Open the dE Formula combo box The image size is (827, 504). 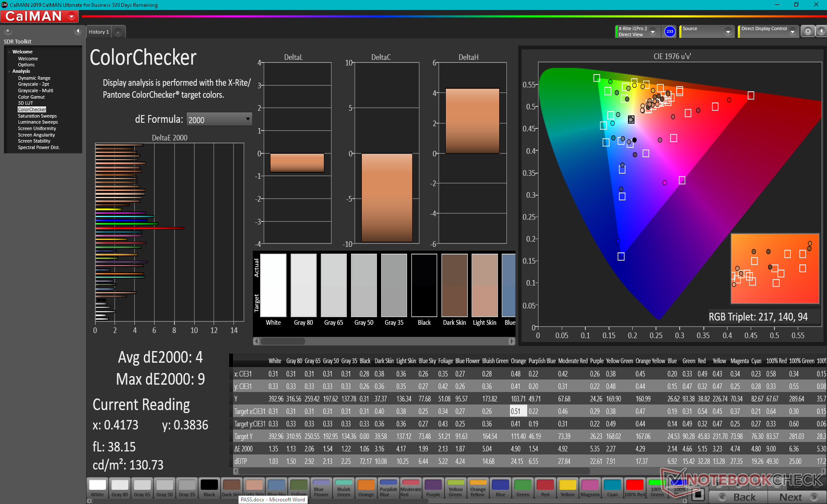tap(219, 119)
